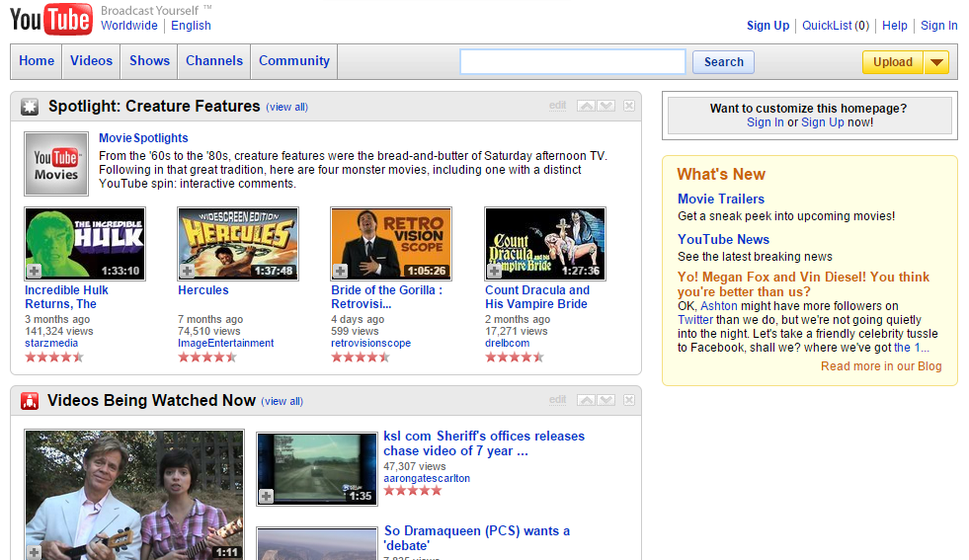Click star rating under Bride of the Gorilla

point(361,357)
